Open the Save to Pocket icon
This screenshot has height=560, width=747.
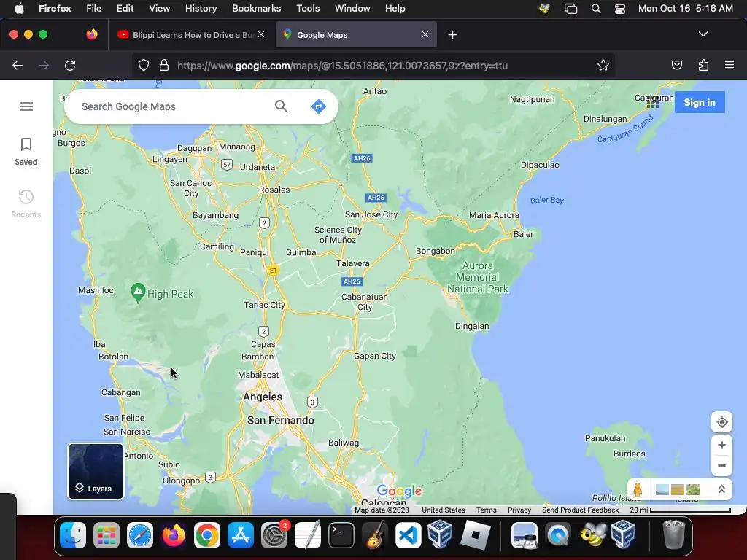tap(676, 65)
